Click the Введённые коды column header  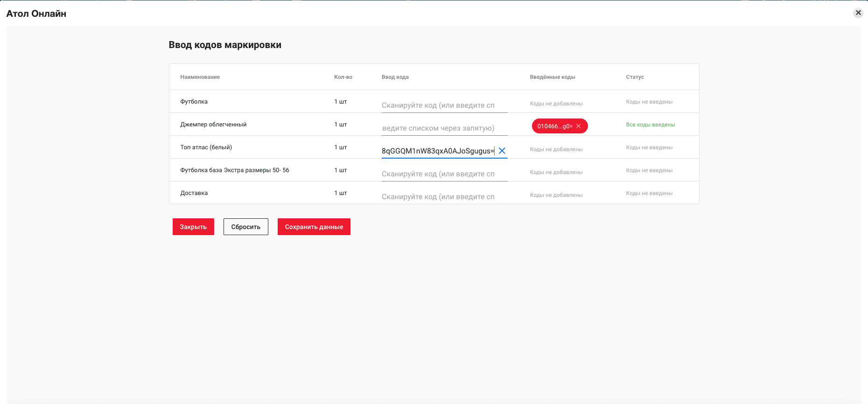[x=552, y=77]
